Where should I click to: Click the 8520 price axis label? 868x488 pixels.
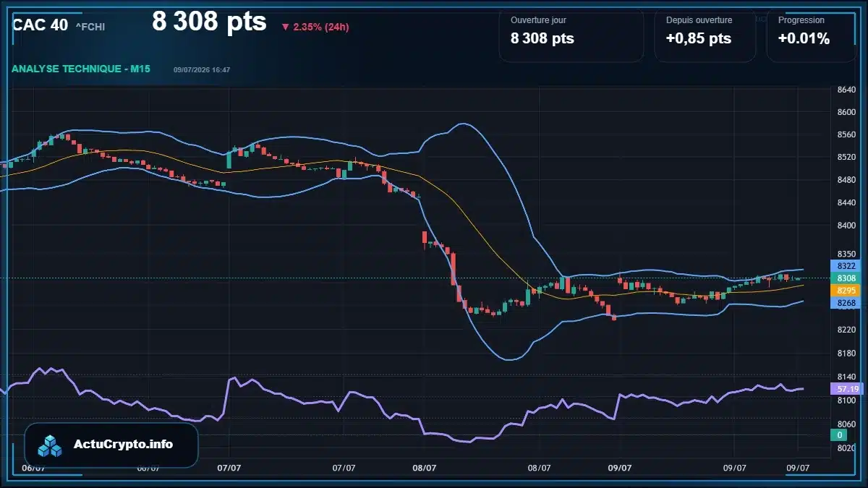click(x=846, y=157)
